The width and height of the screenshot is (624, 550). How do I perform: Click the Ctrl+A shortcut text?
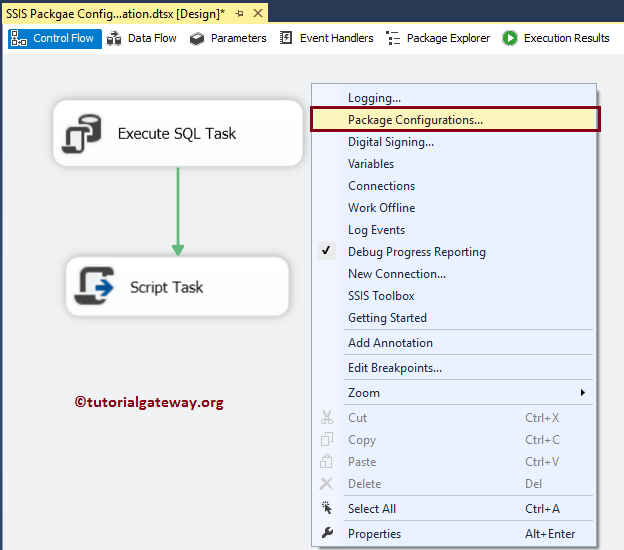542,509
